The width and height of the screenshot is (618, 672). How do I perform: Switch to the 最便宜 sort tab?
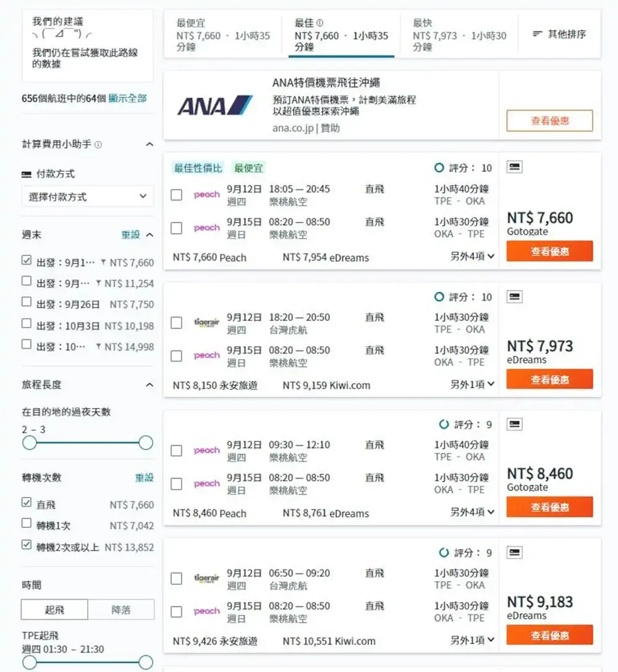(223, 34)
